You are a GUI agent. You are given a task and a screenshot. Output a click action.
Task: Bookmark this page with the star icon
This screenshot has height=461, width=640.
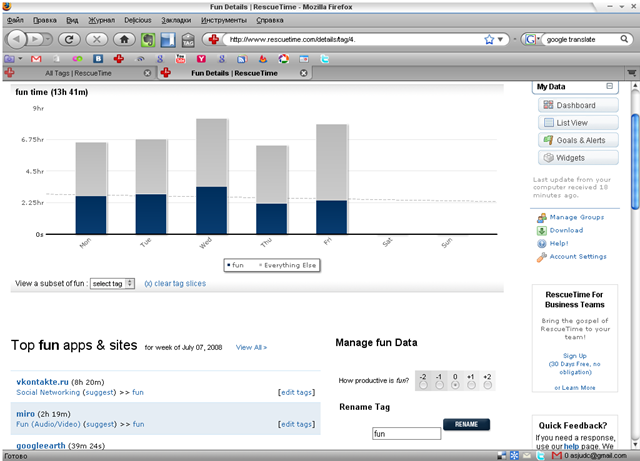(x=489, y=39)
